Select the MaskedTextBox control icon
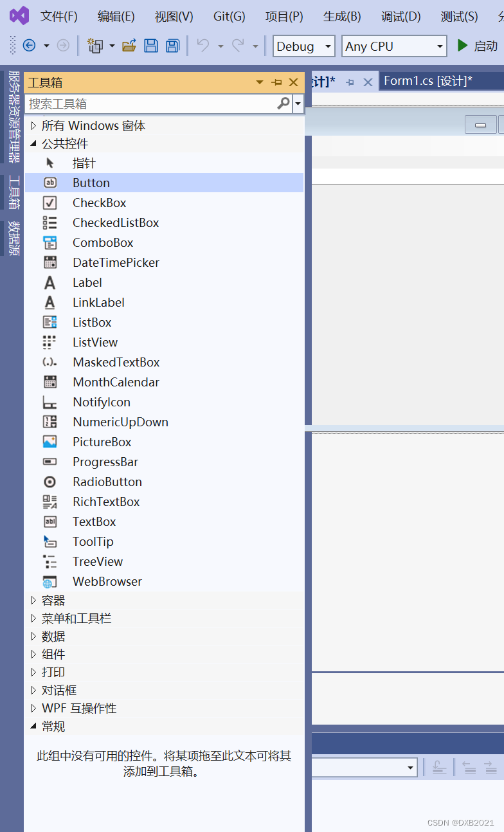The width and height of the screenshot is (504, 832). pos(50,362)
